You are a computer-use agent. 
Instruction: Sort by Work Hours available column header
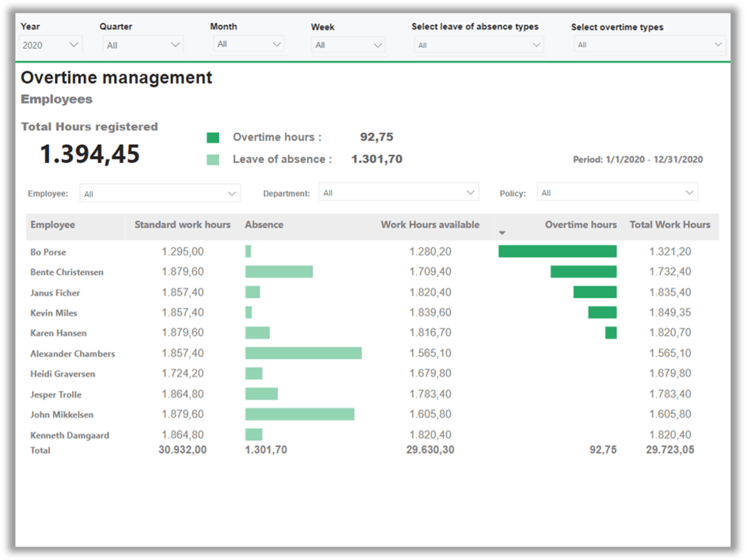click(x=430, y=225)
